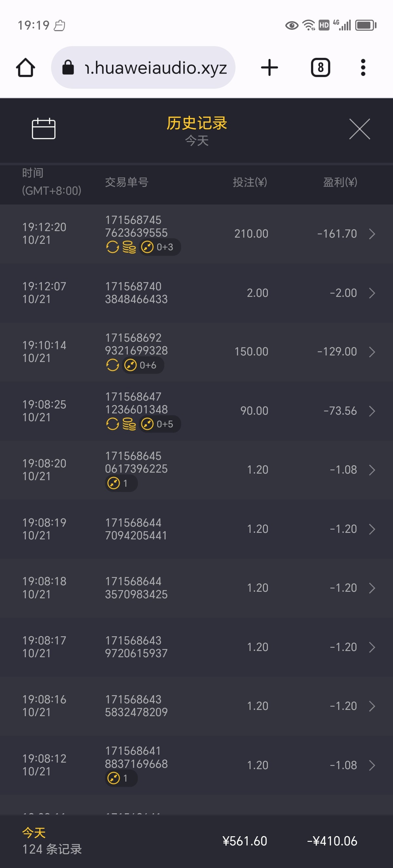
Task: Close the history records panel
Action: click(359, 129)
